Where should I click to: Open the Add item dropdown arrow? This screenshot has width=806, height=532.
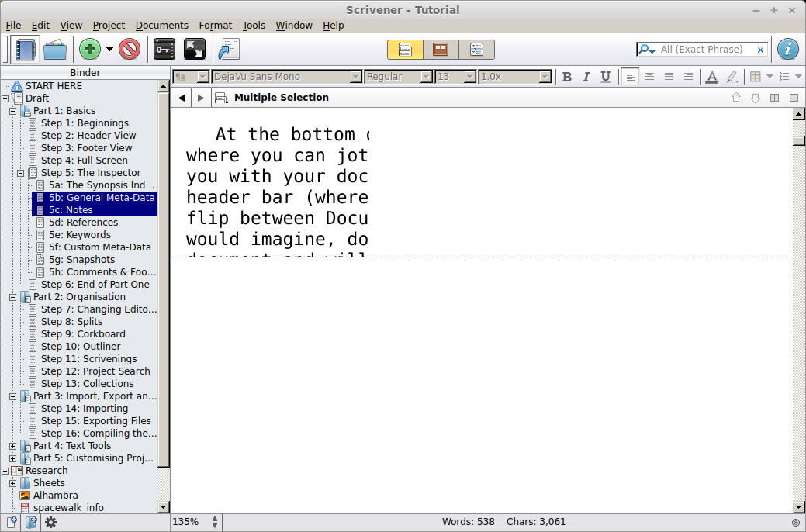pyautogui.click(x=109, y=50)
